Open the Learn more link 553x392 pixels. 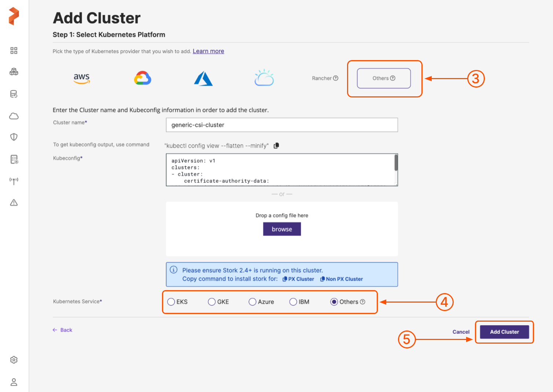208,51
